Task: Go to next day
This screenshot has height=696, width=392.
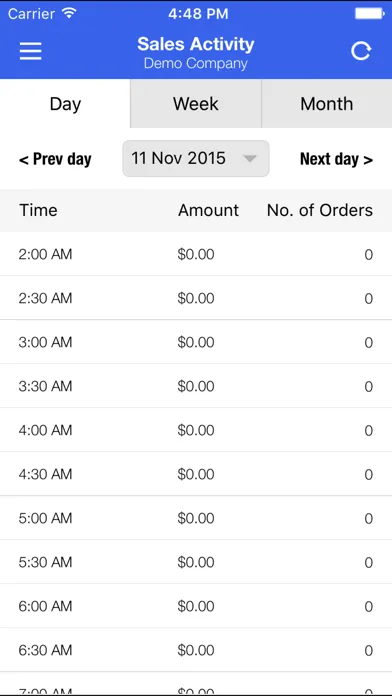Action: (337, 159)
